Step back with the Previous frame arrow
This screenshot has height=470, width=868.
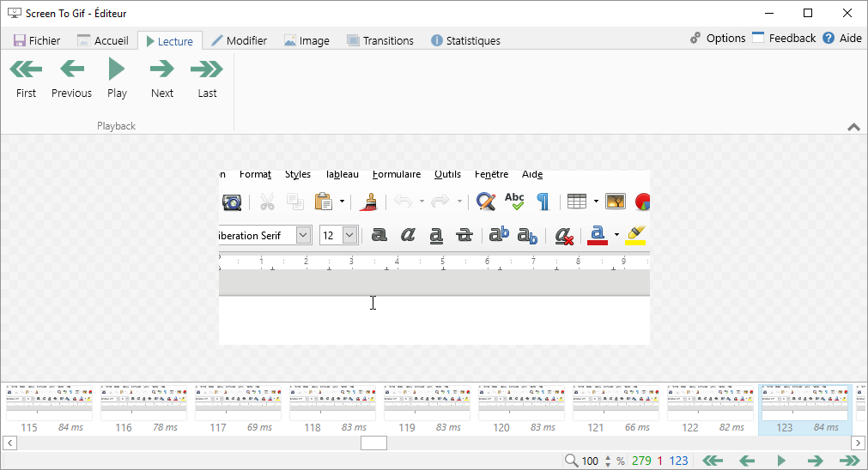tap(71, 78)
